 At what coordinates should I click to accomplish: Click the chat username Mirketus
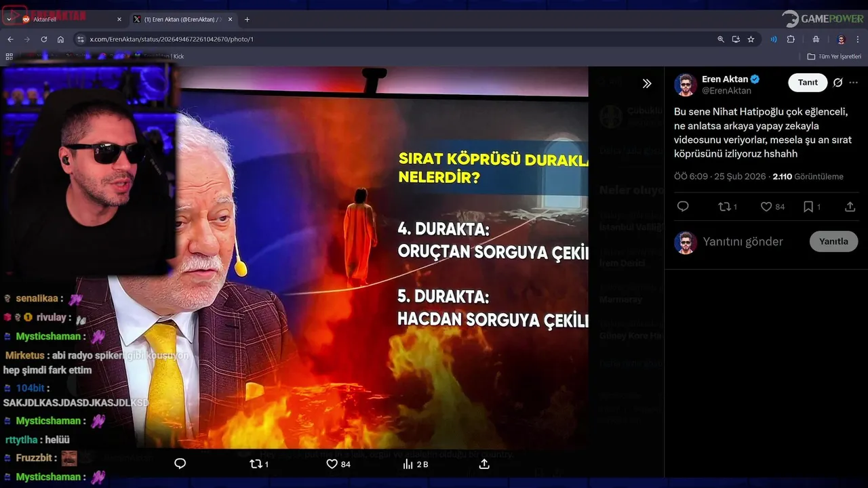coord(24,355)
